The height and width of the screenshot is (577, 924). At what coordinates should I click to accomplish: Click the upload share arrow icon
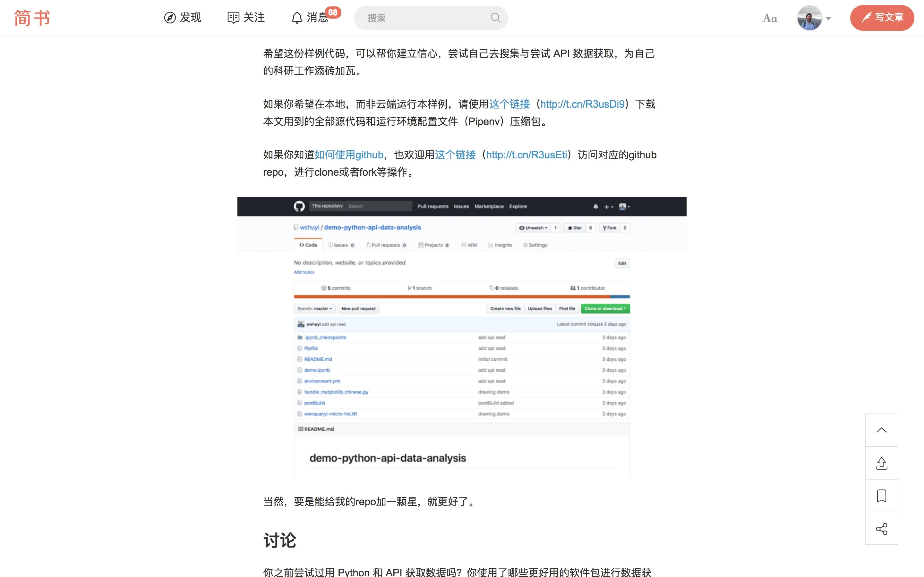coord(881,463)
